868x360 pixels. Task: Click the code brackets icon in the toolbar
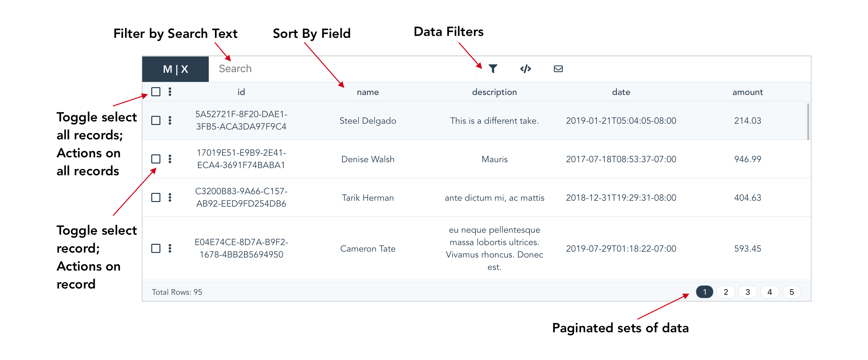click(525, 69)
